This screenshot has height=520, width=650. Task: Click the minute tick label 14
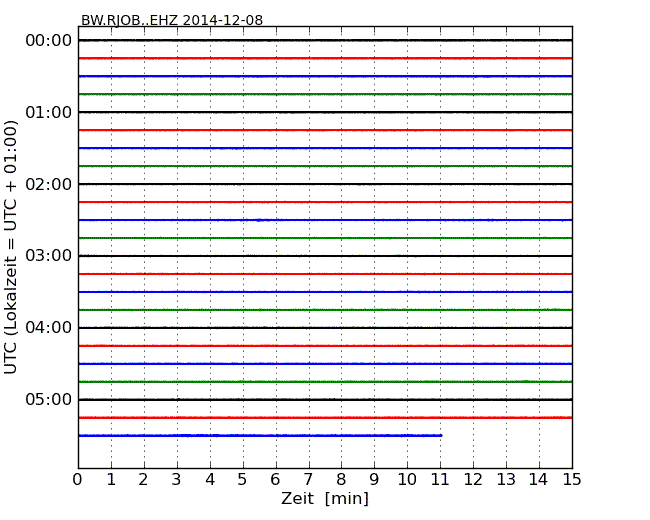pyautogui.click(x=538, y=480)
